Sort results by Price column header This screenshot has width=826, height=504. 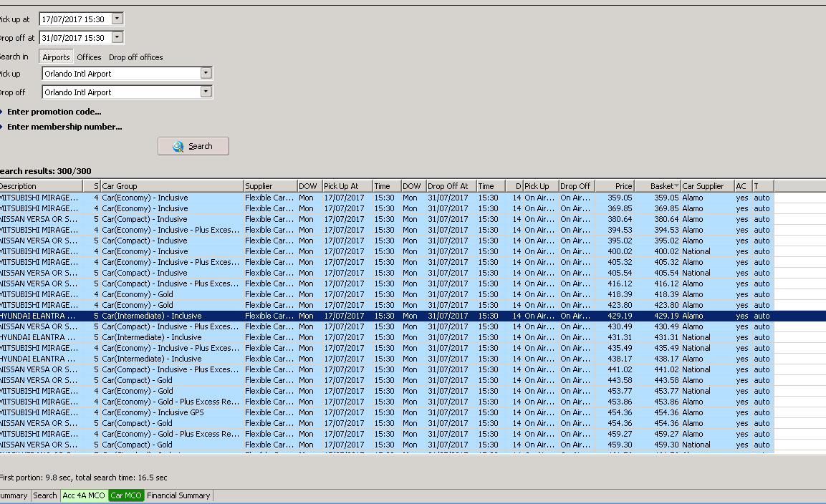[x=615, y=186]
